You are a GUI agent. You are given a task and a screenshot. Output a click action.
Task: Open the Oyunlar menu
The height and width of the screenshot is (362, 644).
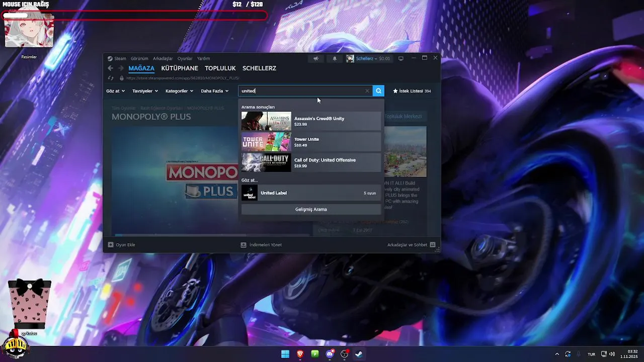(x=185, y=58)
